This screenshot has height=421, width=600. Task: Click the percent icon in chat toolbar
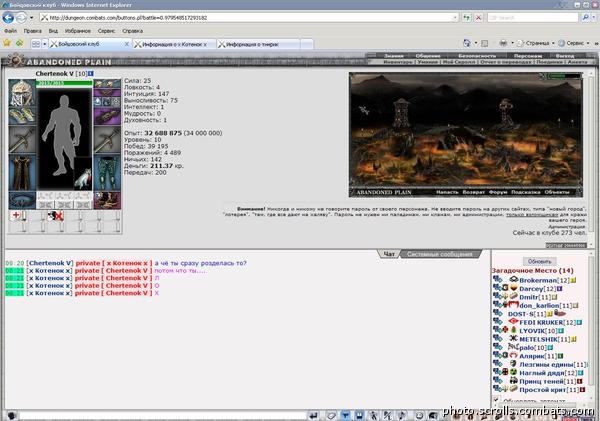pyautogui.click(x=388, y=415)
